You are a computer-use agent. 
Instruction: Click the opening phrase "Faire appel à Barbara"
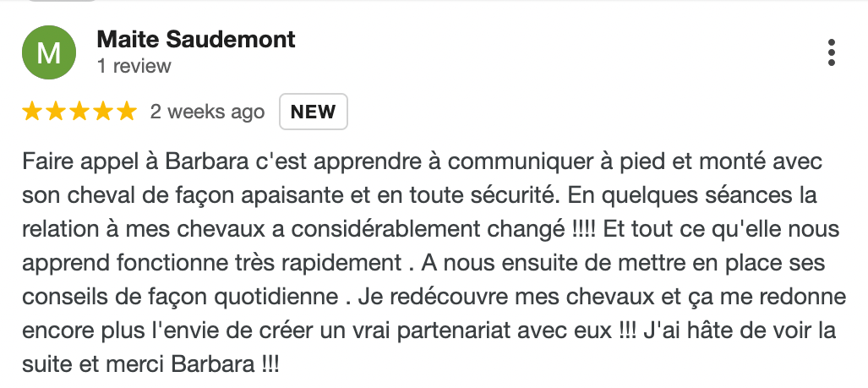tap(128, 161)
